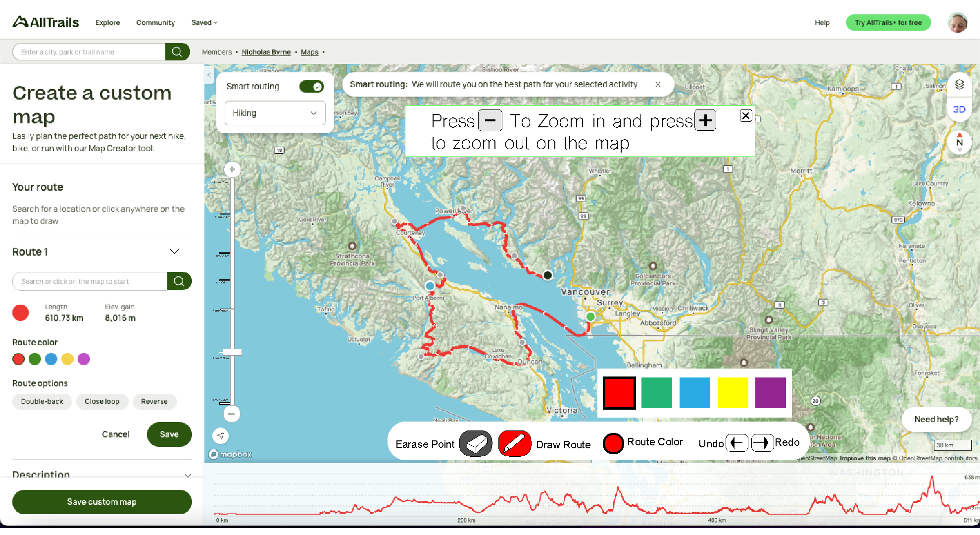The width and height of the screenshot is (980, 535).
Task: Open the Saved menu dropdown
Action: point(204,23)
